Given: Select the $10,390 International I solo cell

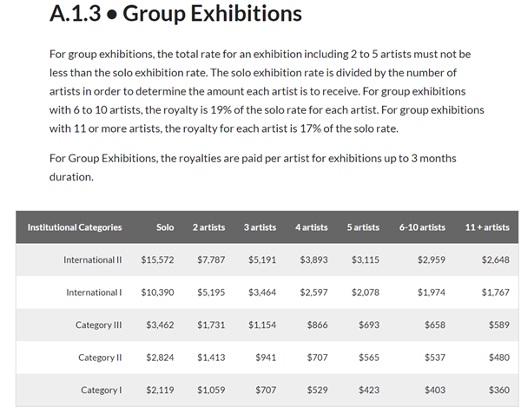Looking at the screenshot, I should pos(157,292).
